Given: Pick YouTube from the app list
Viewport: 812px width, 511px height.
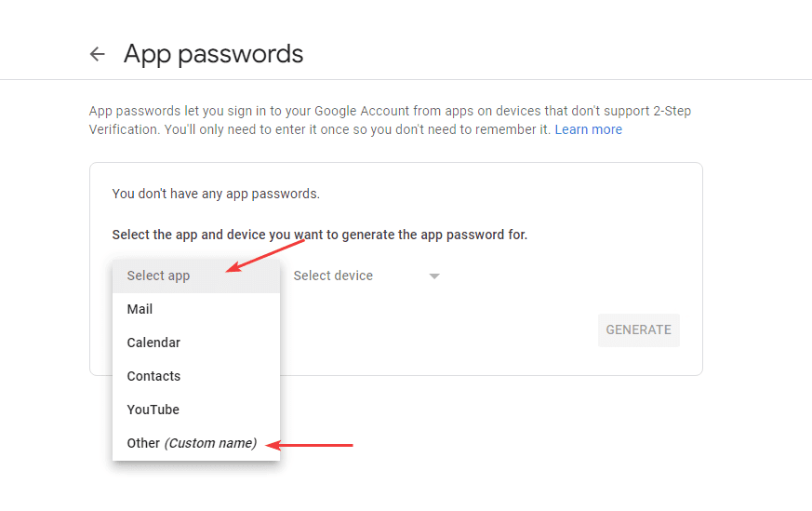Looking at the screenshot, I should point(153,410).
